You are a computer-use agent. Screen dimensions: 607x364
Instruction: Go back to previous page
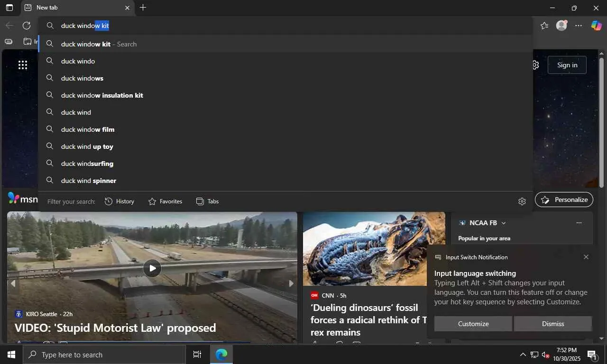pyautogui.click(x=9, y=26)
